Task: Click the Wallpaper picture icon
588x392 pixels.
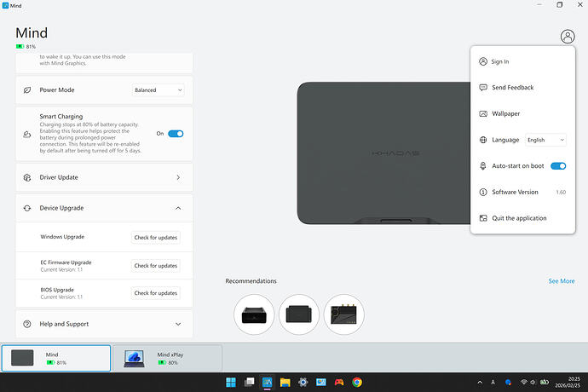Action: click(x=483, y=113)
